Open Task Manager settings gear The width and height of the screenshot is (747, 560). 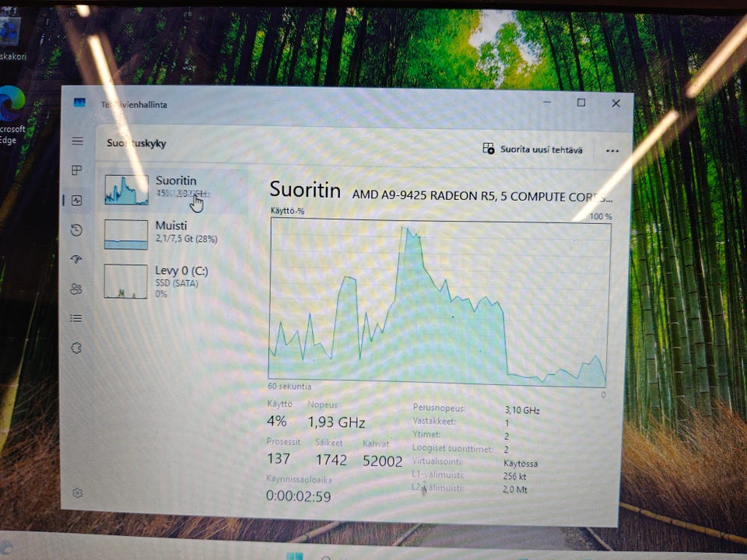click(77, 493)
